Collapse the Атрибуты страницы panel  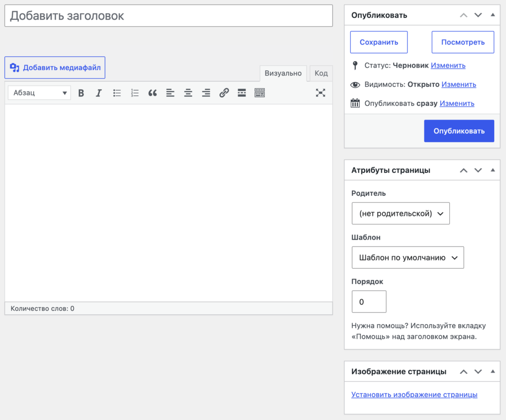pos(493,170)
